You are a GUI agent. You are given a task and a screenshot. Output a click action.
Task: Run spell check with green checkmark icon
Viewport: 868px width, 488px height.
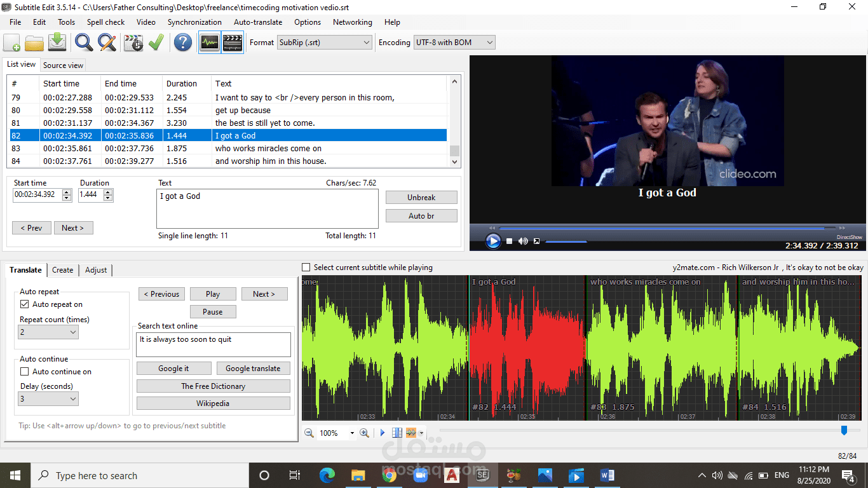tap(156, 43)
